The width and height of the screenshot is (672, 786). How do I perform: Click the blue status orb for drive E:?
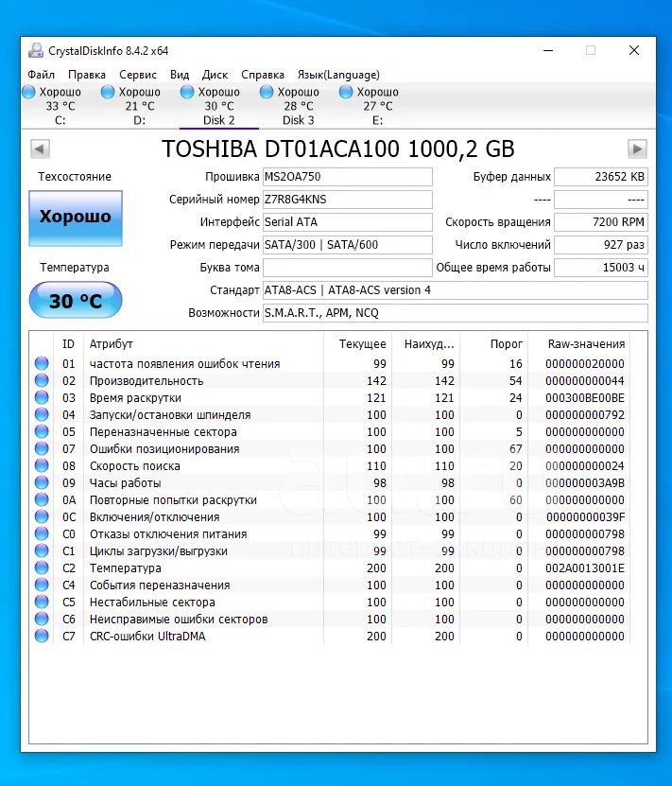point(346,92)
